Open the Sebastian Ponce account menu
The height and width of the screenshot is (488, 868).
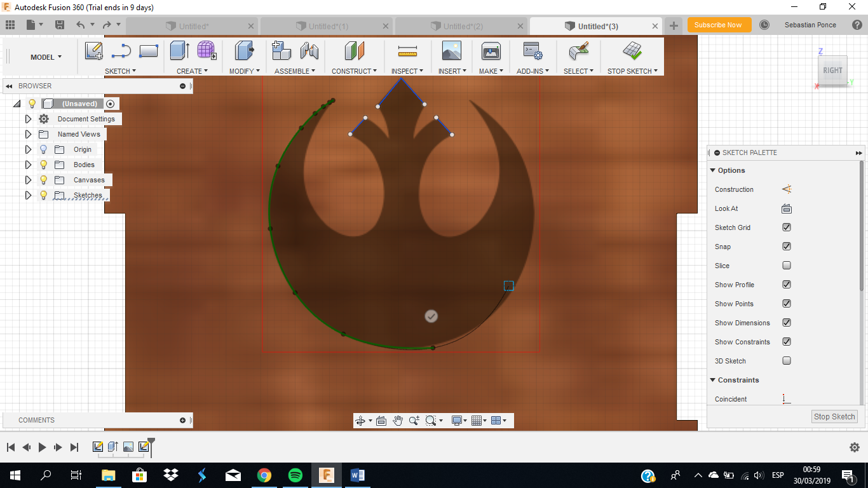pyautogui.click(x=810, y=25)
